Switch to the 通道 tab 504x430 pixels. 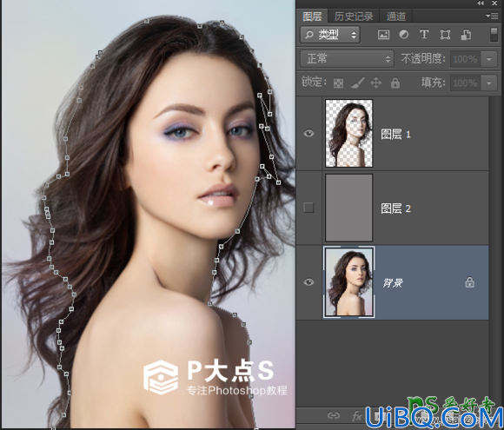coord(395,16)
